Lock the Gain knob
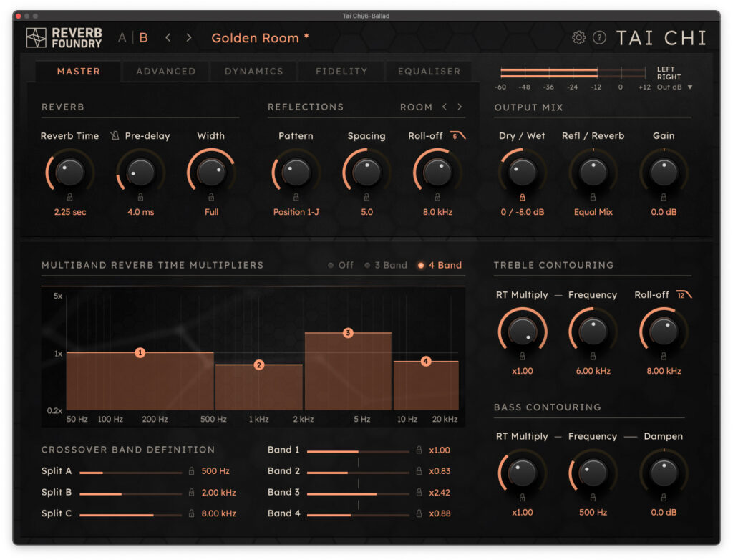Viewport: 733px width, 560px height. 664,197
